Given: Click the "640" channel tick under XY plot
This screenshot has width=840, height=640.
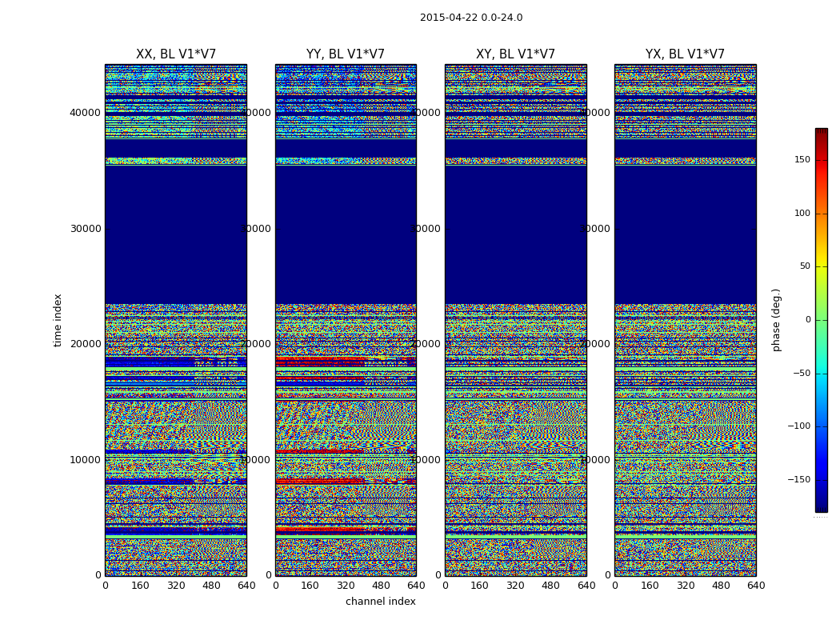Looking at the screenshot, I should 586,586.
